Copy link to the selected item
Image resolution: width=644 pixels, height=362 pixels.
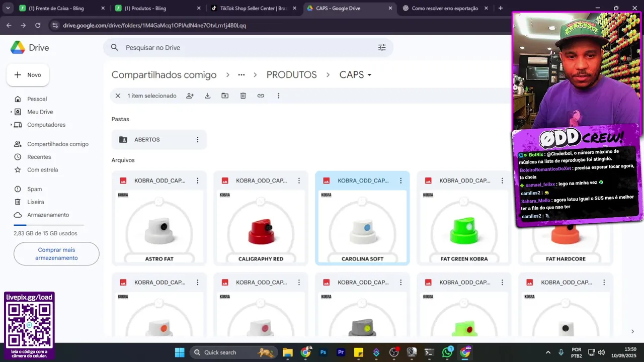coord(261,96)
